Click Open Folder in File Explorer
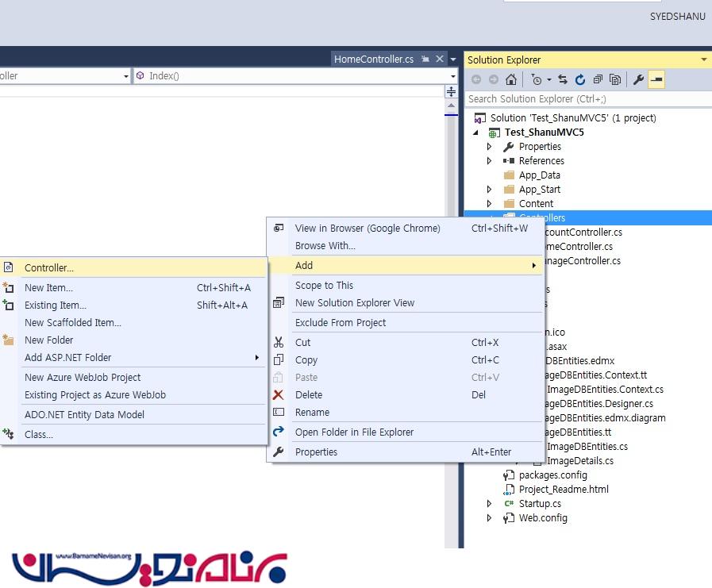 click(354, 432)
